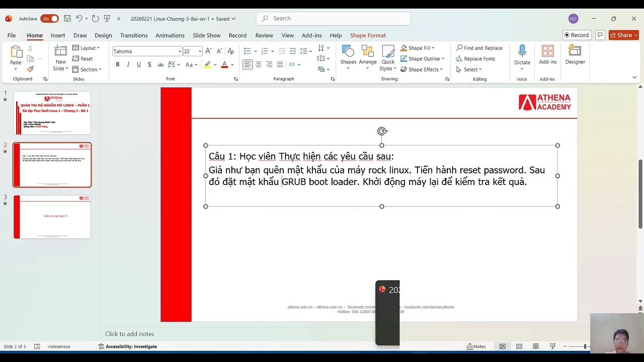Clear all formatting icon
This screenshot has width=644, height=362.
pyautogui.click(x=231, y=51)
